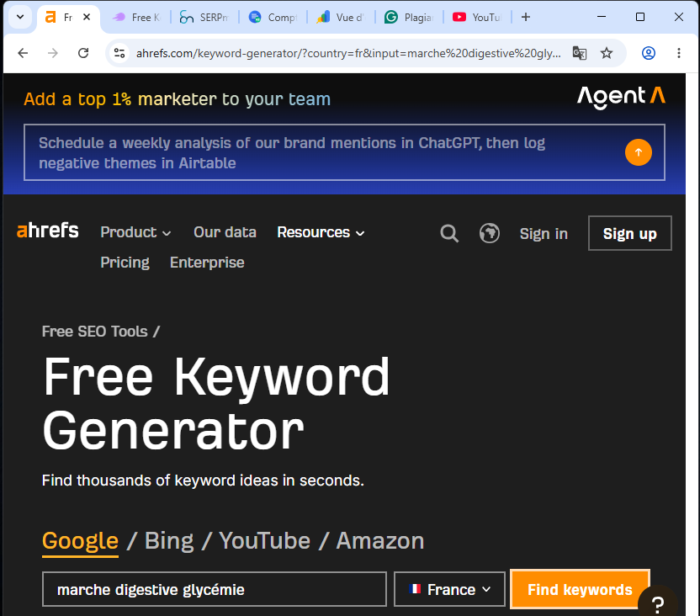
Task: Click the Sign up button
Action: [629, 233]
